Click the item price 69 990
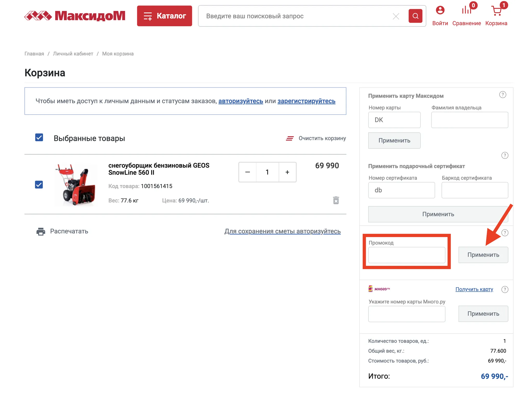The image size is (532, 395). pos(327,166)
